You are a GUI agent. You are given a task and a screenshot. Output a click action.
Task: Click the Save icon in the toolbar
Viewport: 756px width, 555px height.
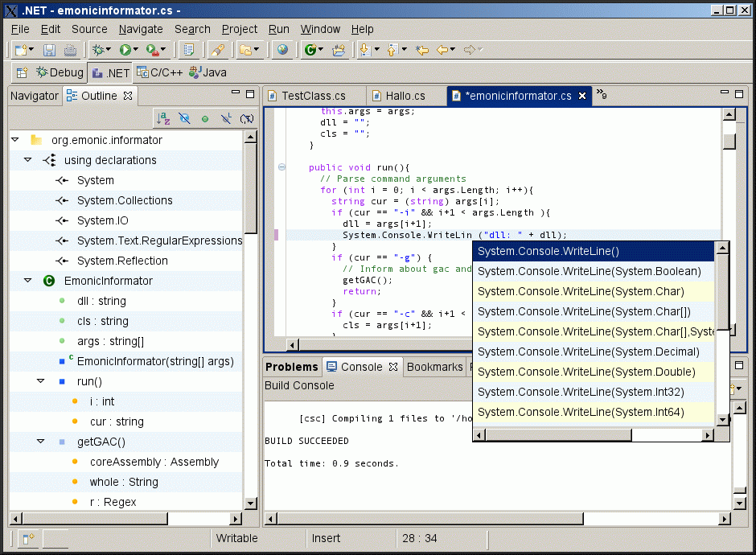[49, 50]
